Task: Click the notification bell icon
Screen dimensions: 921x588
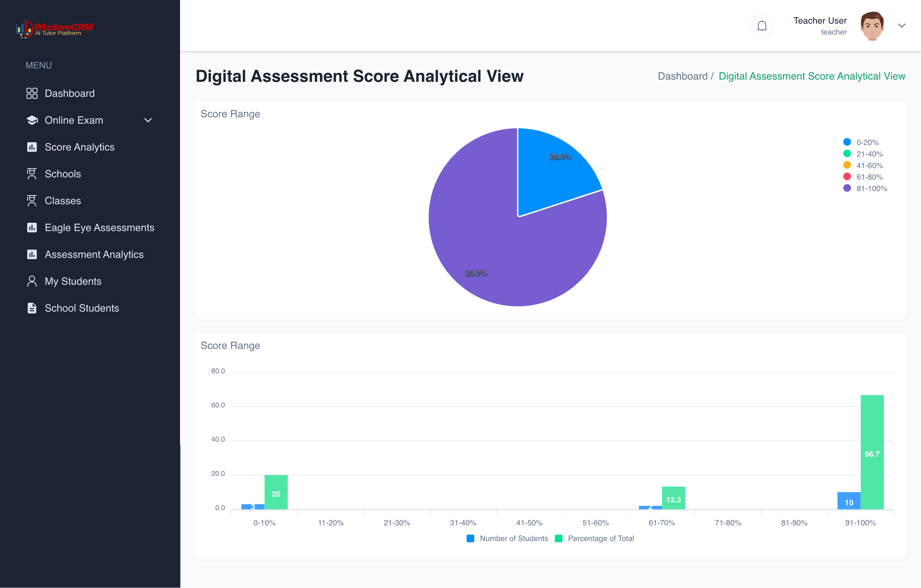Action: (761, 26)
